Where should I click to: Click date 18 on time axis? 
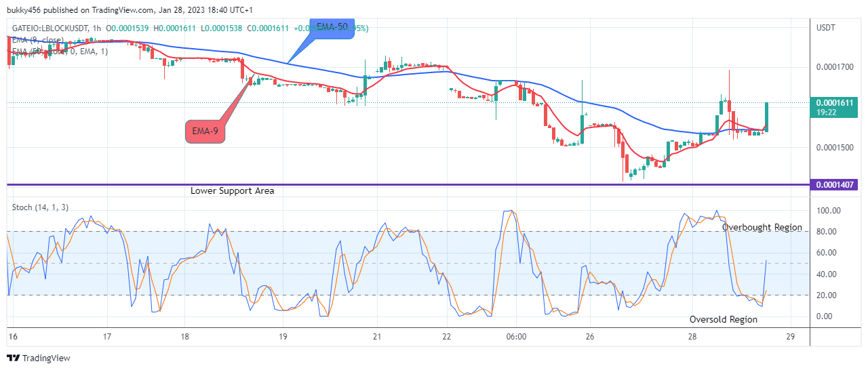184,337
